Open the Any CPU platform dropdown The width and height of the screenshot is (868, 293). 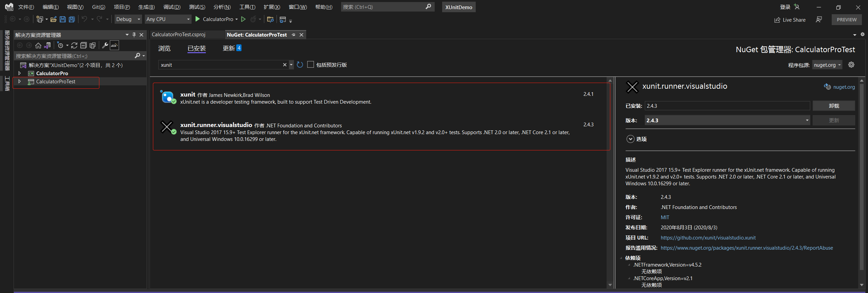click(x=168, y=19)
